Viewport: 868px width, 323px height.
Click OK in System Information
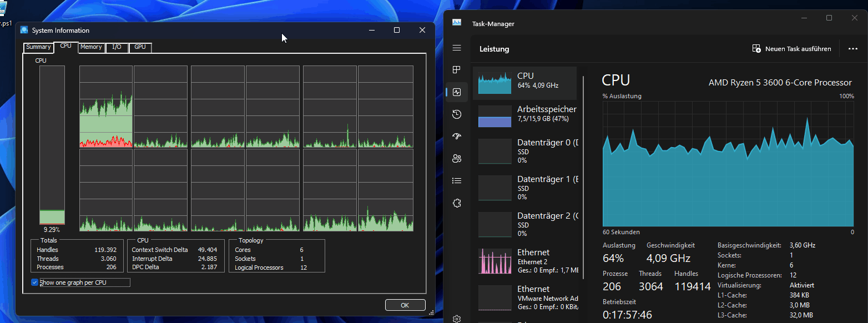click(x=405, y=305)
